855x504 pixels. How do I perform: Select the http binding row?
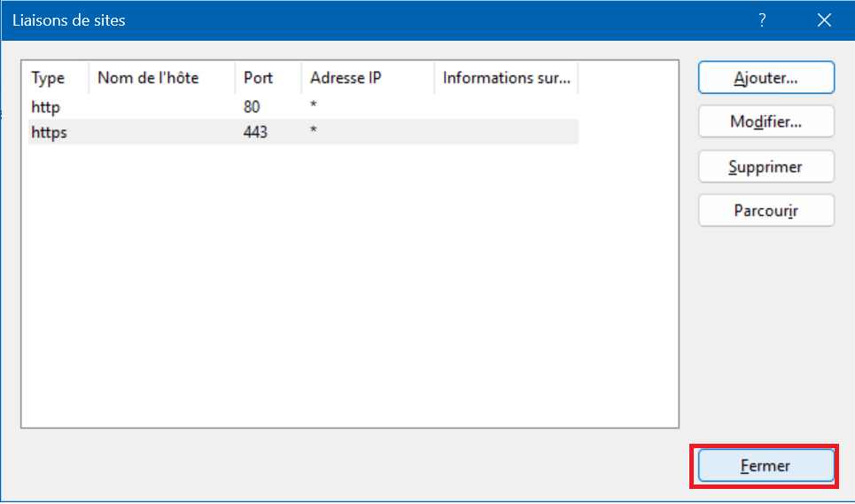[x=46, y=107]
